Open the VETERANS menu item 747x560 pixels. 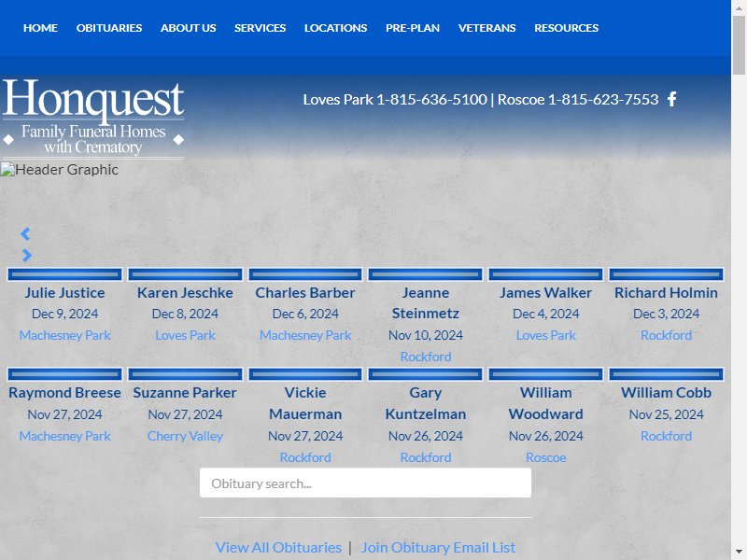pyautogui.click(x=486, y=28)
